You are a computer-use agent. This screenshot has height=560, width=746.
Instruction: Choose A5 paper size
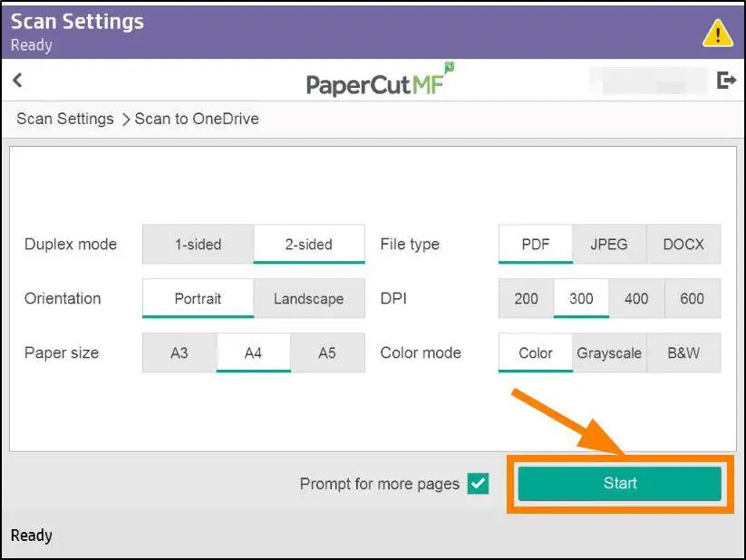pyautogui.click(x=327, y=352)
